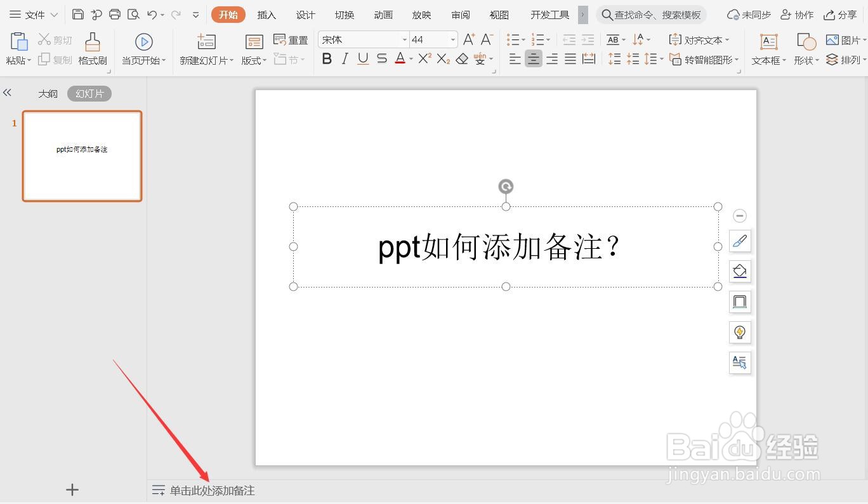The height and width of the screenshot is (504, 868).
Task: Insert a text box (文本框)
Action: tap(768, 50)
